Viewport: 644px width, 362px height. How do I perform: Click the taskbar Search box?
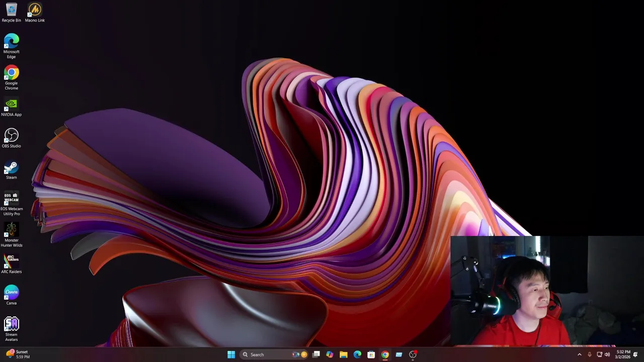(273, 354)
